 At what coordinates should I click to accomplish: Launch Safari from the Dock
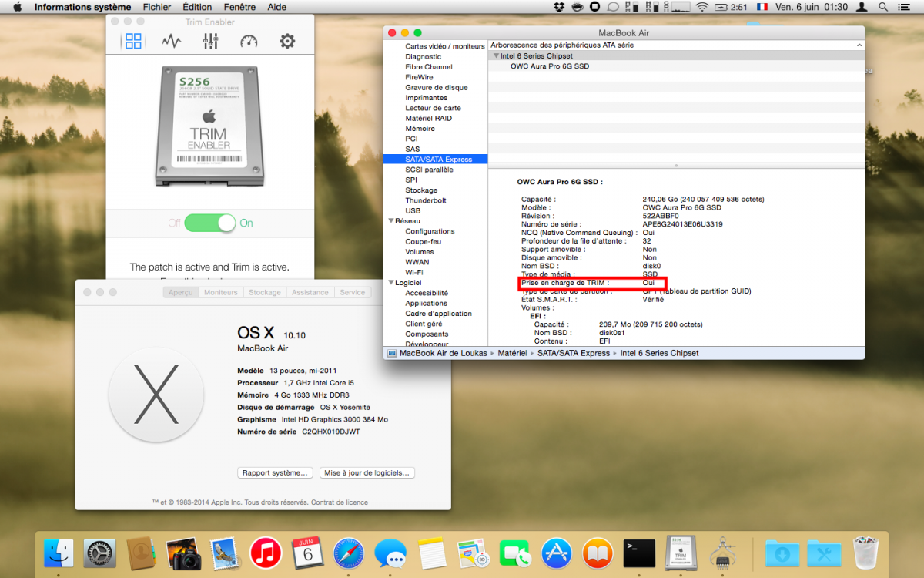click(349, 553)
